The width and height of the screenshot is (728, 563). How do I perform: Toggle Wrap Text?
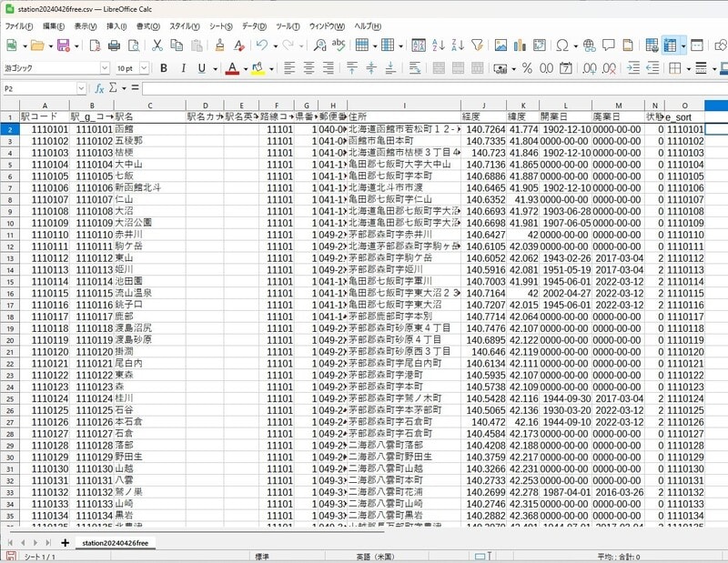pos(415,68)
